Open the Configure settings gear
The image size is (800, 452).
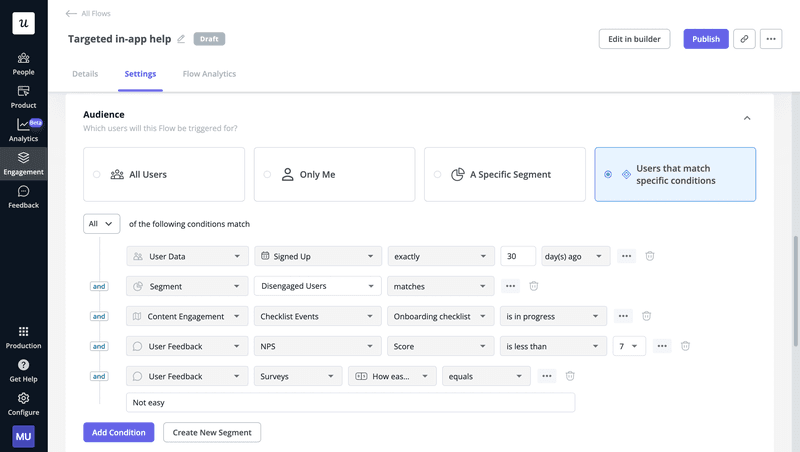[x=23, y=405]
